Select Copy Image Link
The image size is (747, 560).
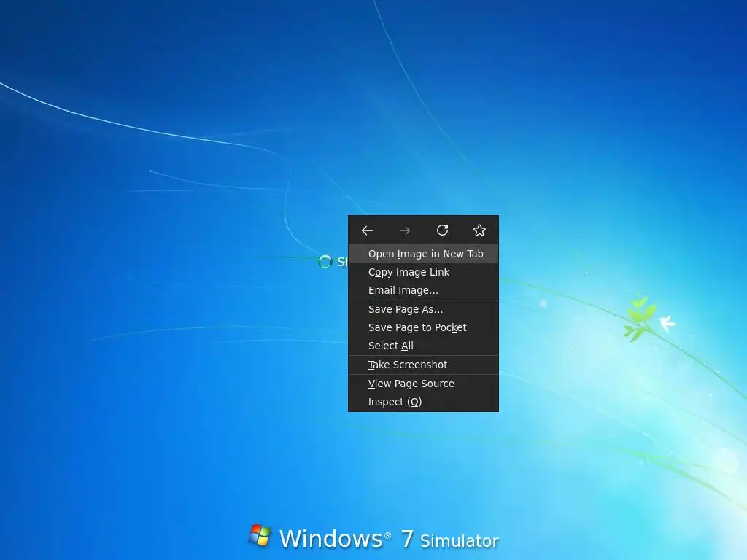click(423, 272)
